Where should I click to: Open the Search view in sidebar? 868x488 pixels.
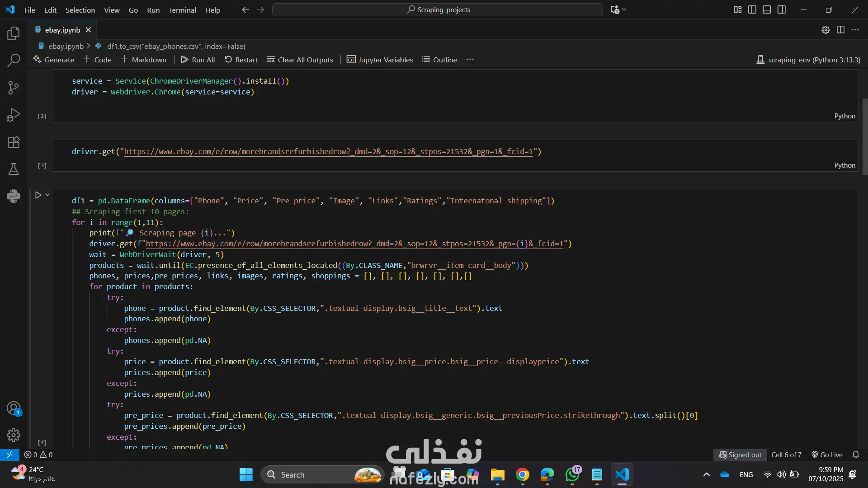click(x=14, y=60)
